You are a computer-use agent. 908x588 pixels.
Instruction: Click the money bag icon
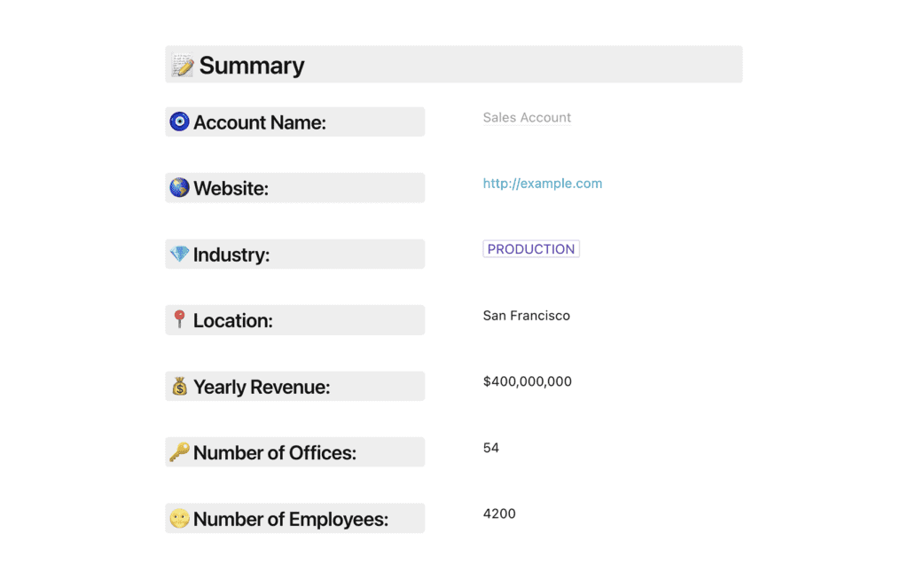point(179,387)
